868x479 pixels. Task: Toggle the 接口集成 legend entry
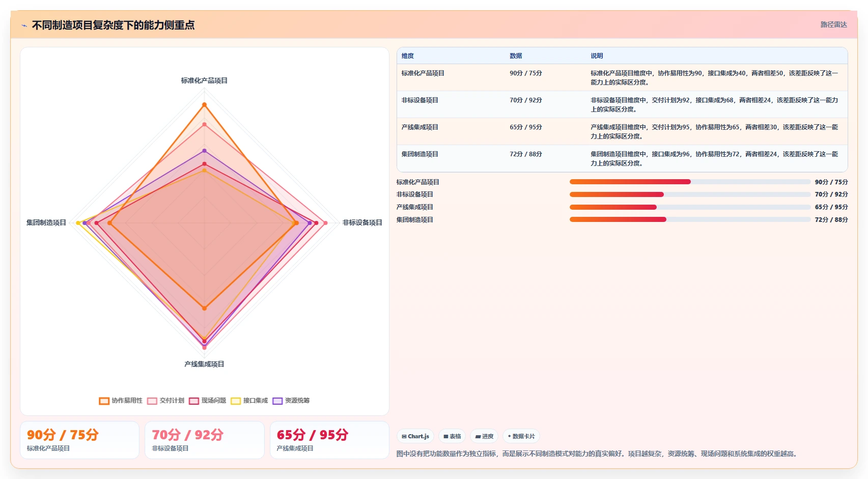click(x=249, y=401)
